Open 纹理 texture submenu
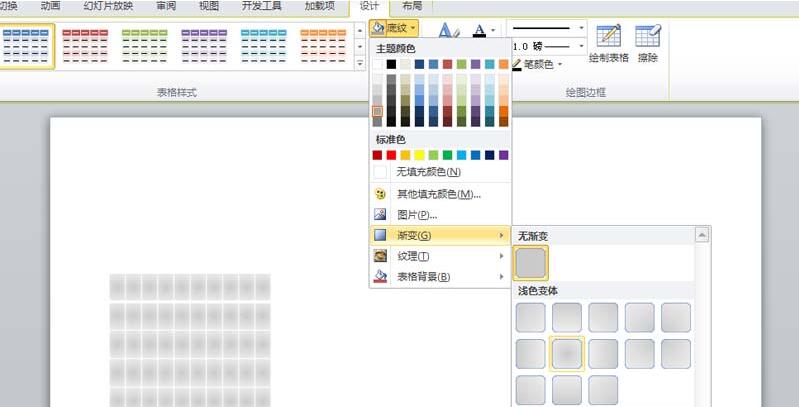 click(x=440, y=256)
